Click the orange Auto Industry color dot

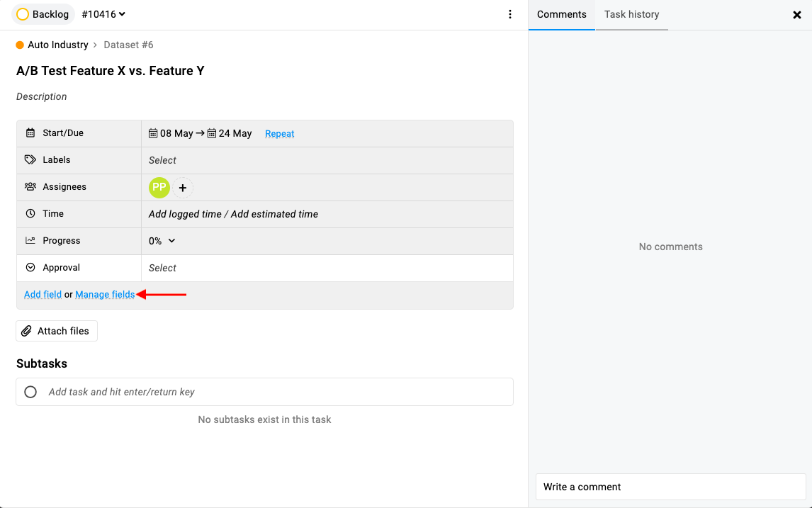click(x=21, y=45)
